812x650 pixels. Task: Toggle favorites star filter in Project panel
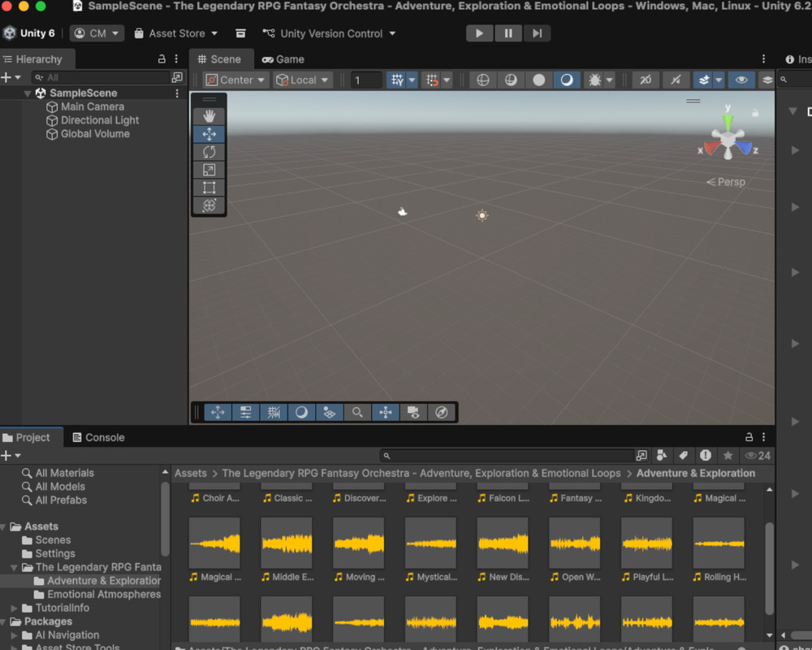[x=728, y=456]
